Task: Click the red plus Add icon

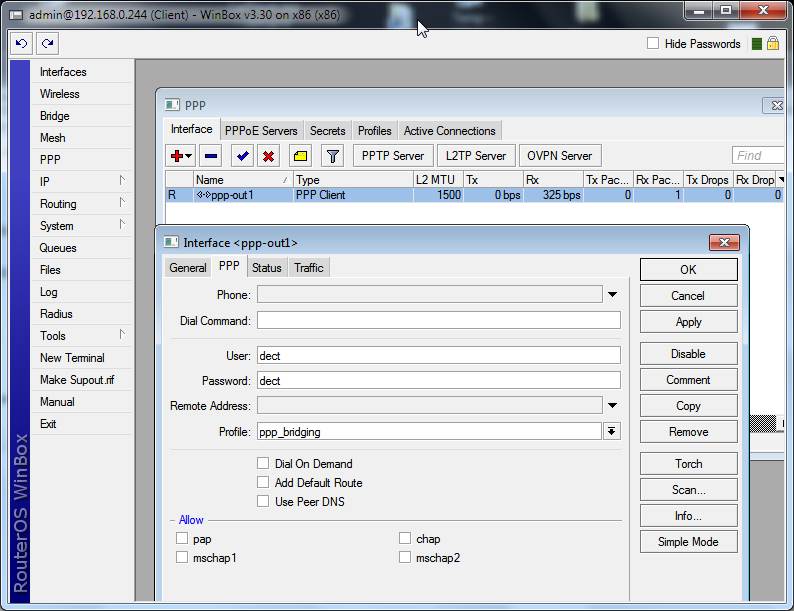Action: point(177,156)
